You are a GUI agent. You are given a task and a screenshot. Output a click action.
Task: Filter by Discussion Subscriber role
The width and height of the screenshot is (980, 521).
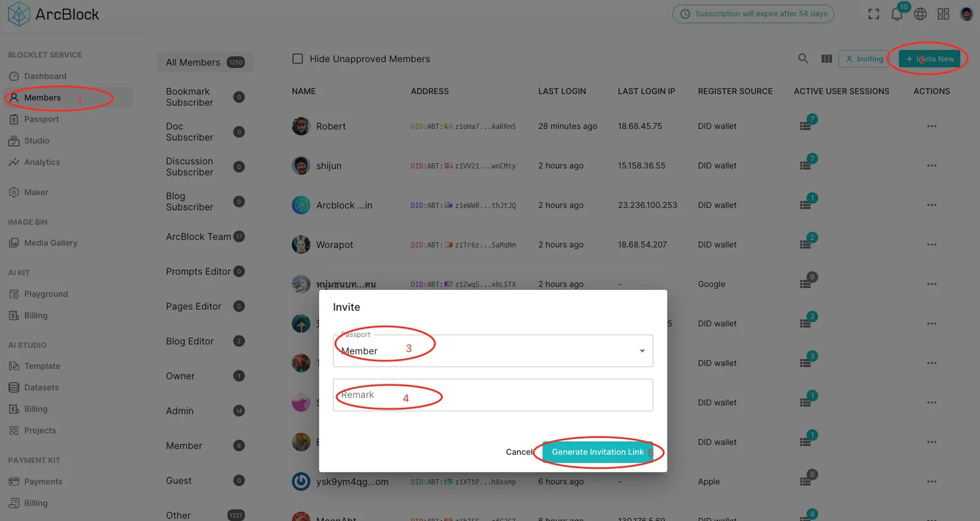click(x=205, y=167)
